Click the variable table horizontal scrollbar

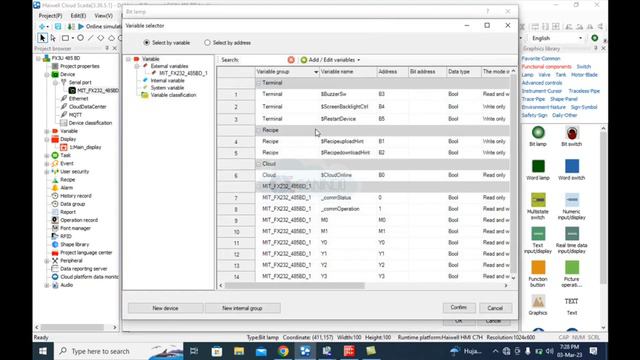click(x=295, y=286)
